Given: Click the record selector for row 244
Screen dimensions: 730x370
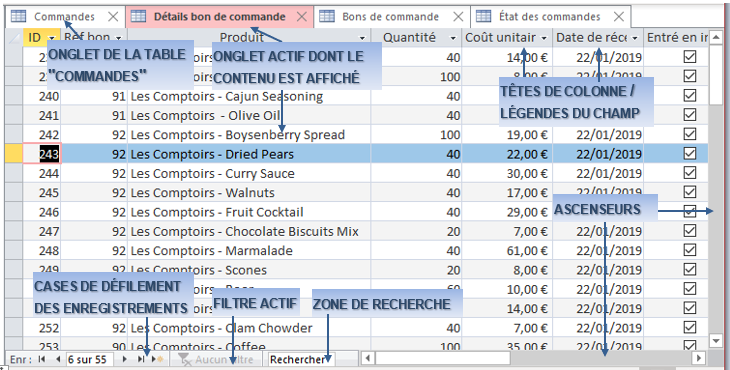Looking at the screenshot, I should 14,173.
